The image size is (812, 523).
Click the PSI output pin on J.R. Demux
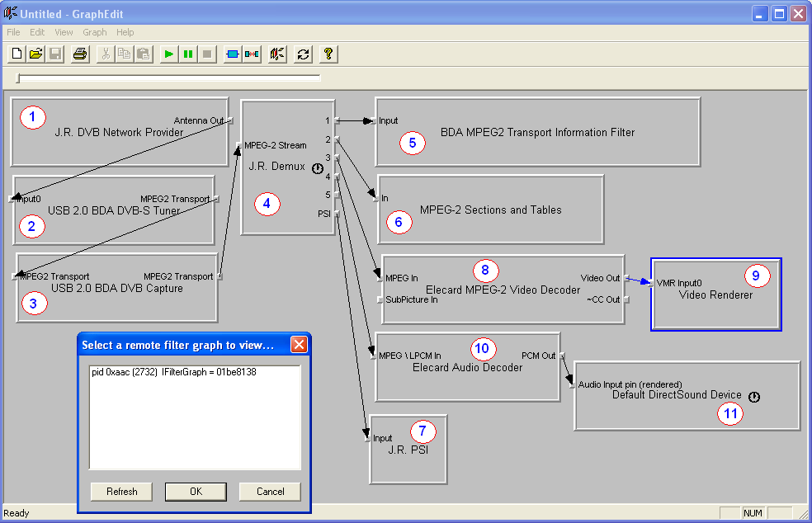(337, 214)
